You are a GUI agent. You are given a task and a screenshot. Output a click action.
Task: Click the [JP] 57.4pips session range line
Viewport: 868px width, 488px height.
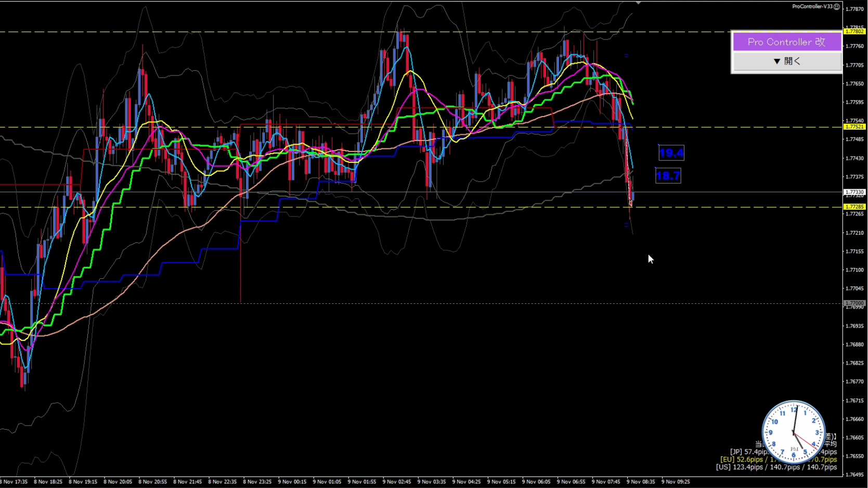[x=783, y=452]
